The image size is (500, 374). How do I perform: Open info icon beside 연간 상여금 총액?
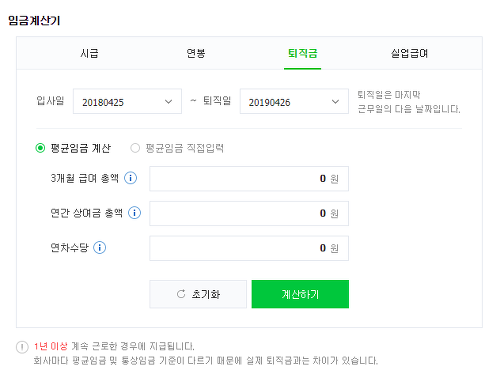tap(135, 213)
